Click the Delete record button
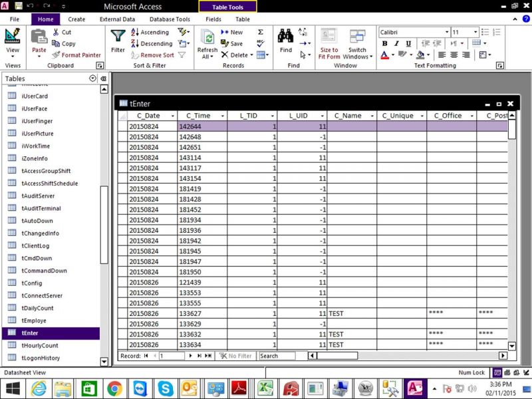The image size is (532, 399). (x=237, y=55)
